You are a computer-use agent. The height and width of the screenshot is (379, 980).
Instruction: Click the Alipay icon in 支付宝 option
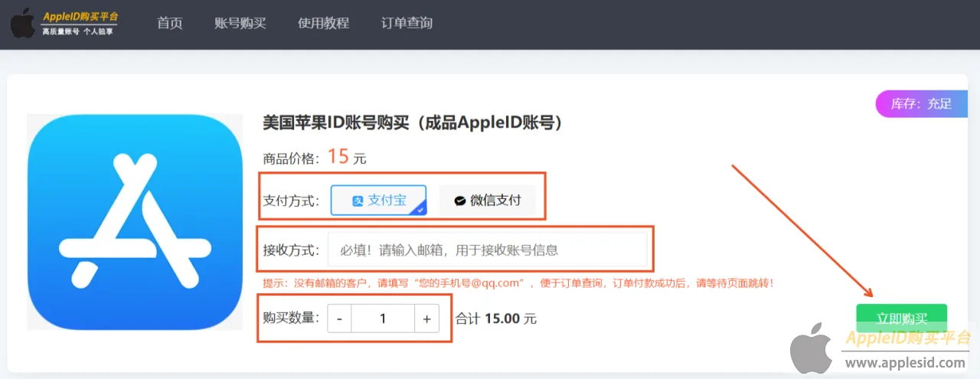(x=358, y=201)
